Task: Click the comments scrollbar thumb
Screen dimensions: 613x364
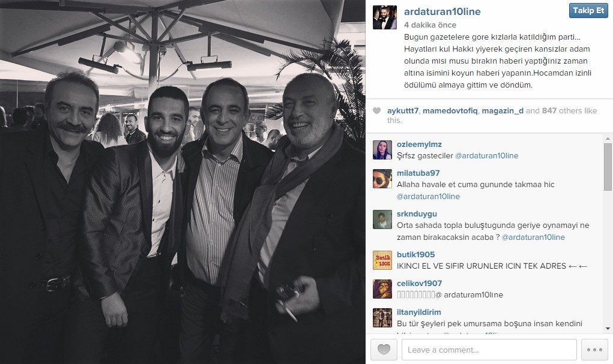Action: [608, 167]
